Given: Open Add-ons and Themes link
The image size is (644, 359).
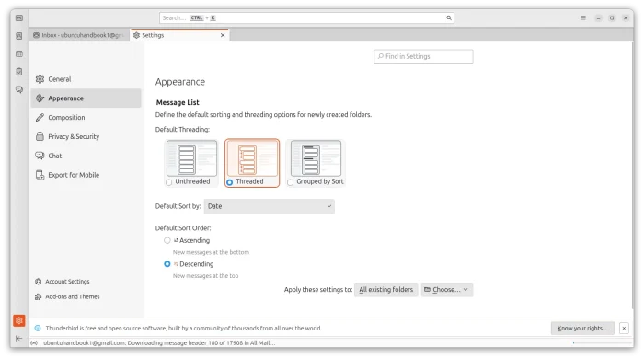Looking at the screenshot, I should tap(73, 296).
